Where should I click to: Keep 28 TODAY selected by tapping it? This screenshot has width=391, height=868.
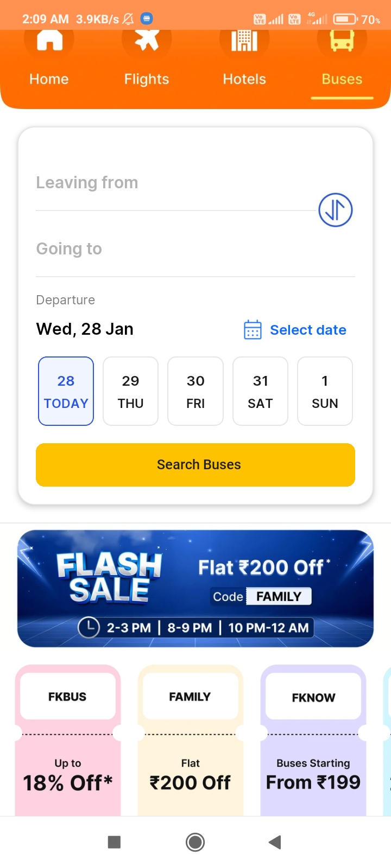click(x=66, y=391)
